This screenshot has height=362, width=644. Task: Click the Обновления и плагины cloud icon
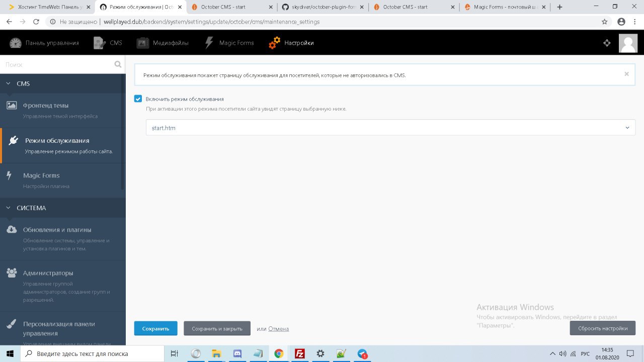pos(12,230)
